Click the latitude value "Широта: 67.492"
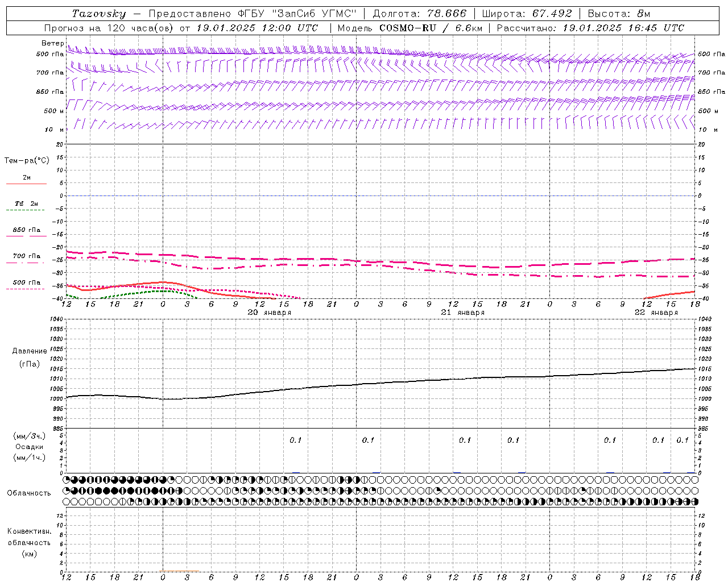This screenshot has width=728, height=582. (526, 14)
